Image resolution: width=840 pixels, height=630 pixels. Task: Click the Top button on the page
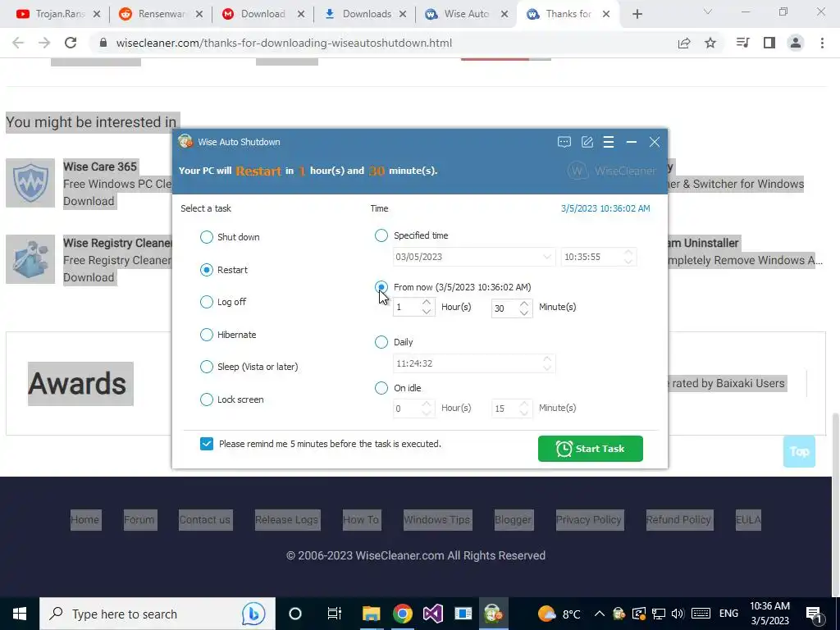[799, 452]
